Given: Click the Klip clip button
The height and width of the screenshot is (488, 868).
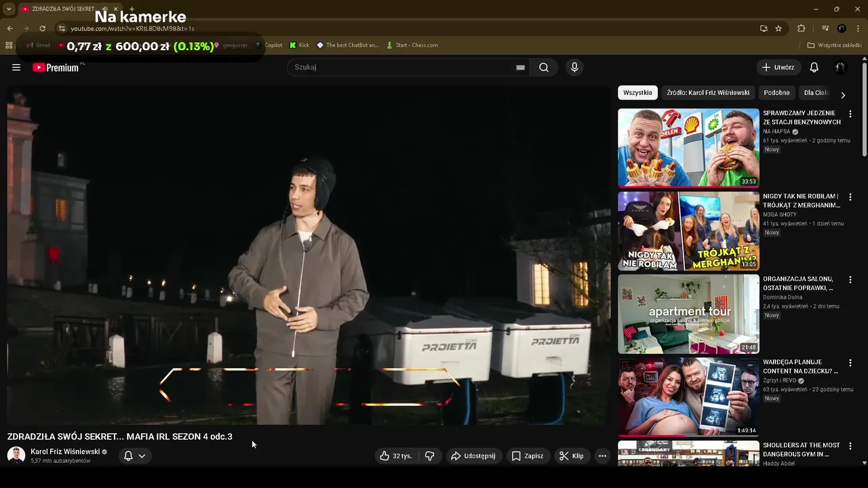Looking at the screenshot, I should click(x=572, y=456).
